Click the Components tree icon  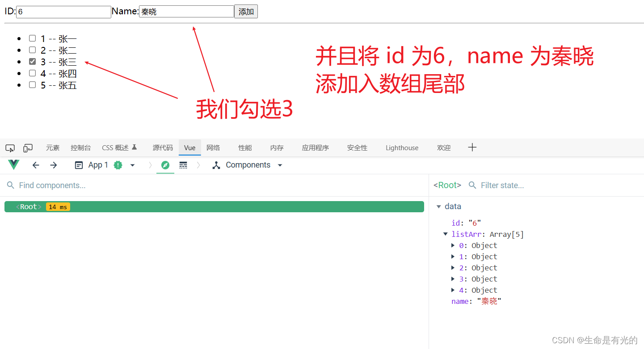pyautogui.click(x=216, y=165)
